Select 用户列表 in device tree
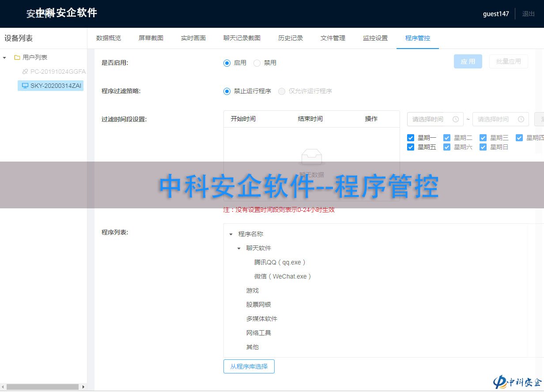This screenshot has width=544, height=392. (35, 57)
